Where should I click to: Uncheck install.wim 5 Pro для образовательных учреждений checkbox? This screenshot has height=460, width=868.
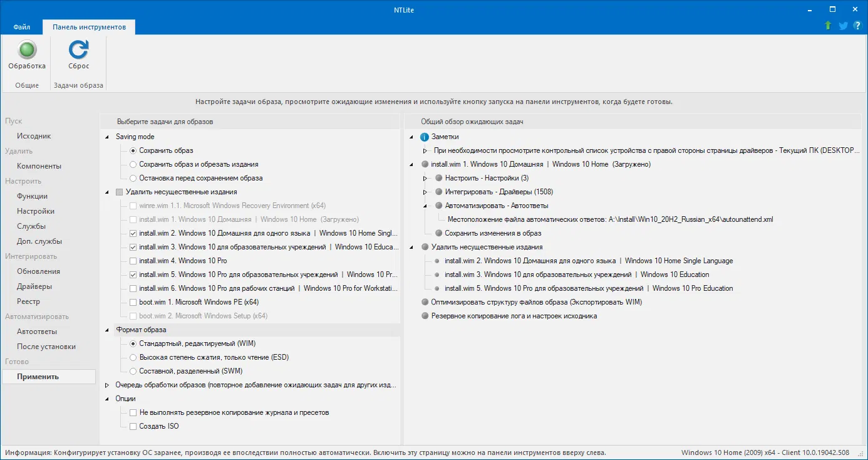(x=133, y=274)
